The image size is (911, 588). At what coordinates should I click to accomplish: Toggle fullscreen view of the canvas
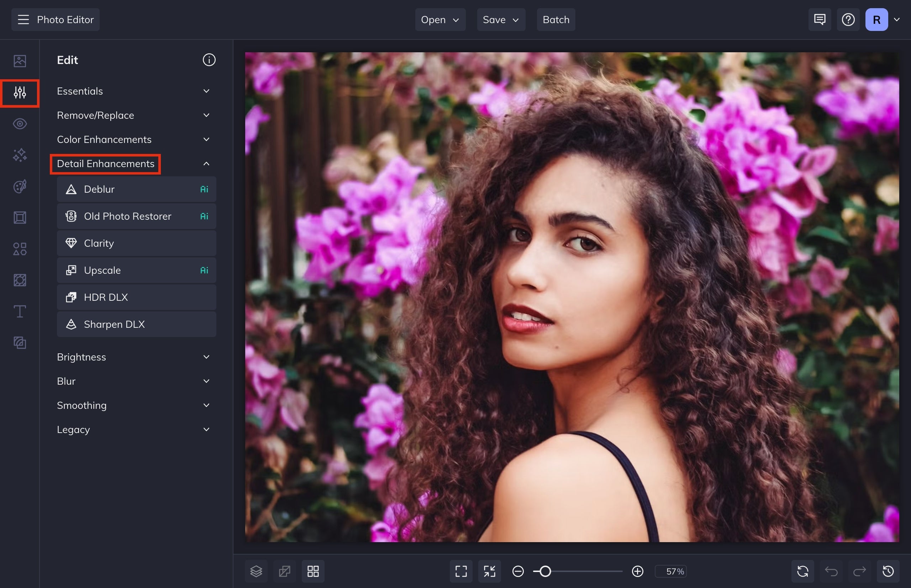[460, 571]
